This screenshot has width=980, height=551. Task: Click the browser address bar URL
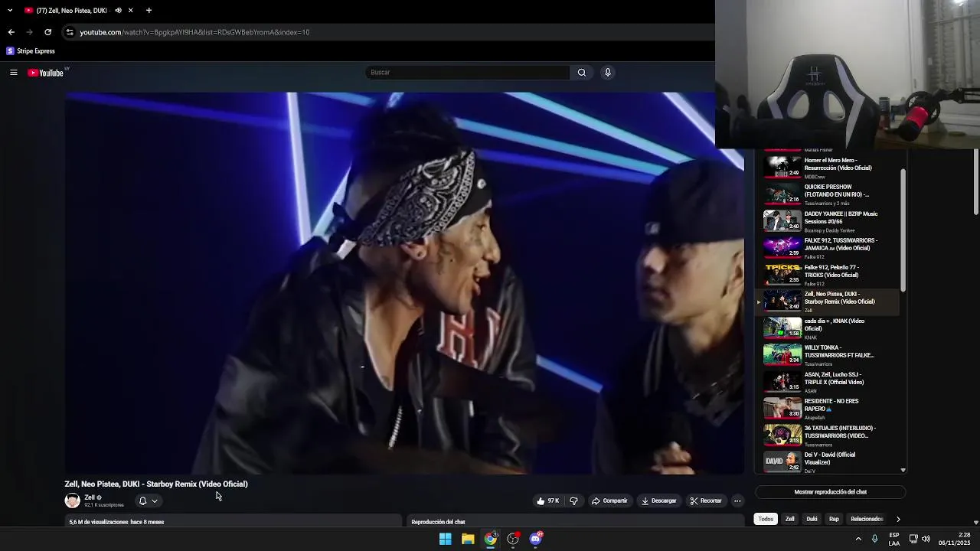tap(194, 32)
